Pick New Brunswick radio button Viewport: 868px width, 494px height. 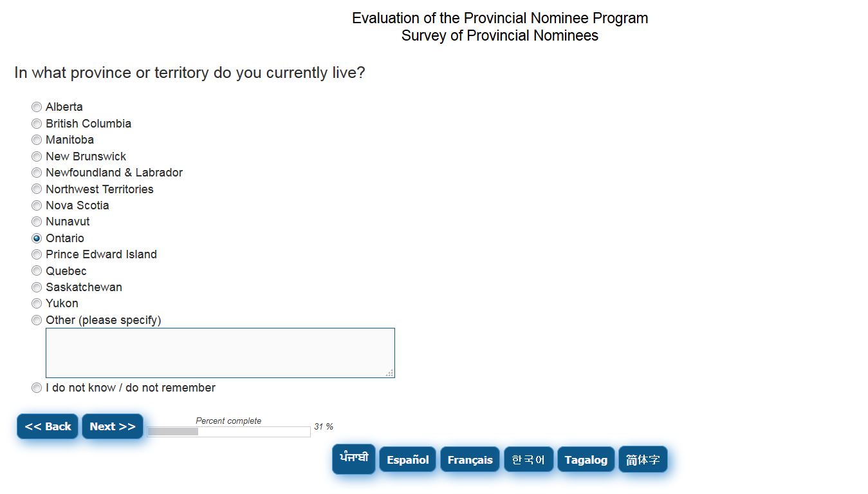(x=37, y=157)
